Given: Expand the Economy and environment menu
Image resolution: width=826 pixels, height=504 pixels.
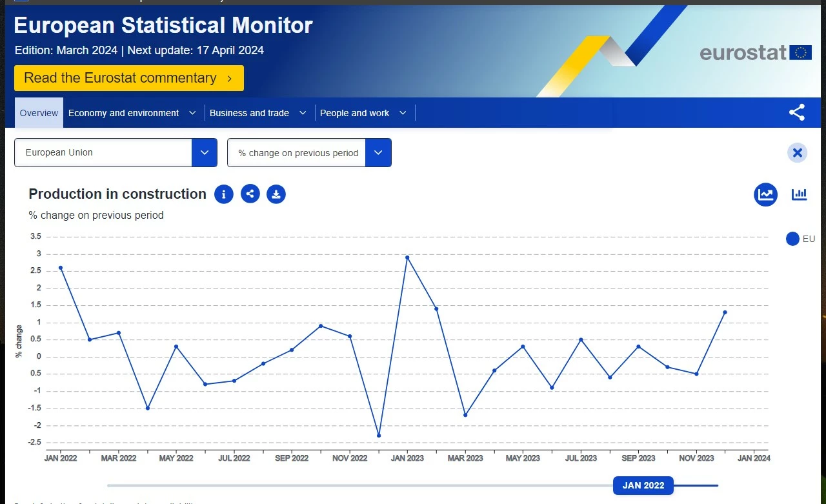Looking at the screenshot, I should pyautogui.click(x=132, y=113).
